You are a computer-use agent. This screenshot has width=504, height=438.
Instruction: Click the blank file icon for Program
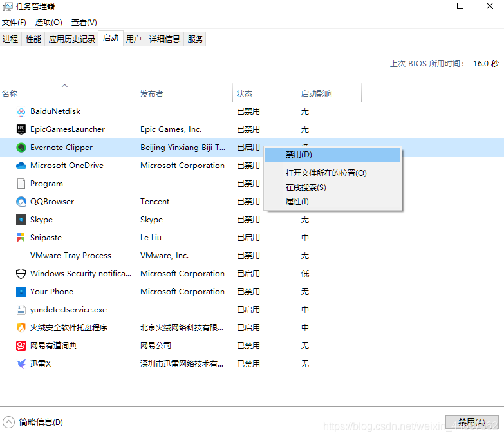21,184
